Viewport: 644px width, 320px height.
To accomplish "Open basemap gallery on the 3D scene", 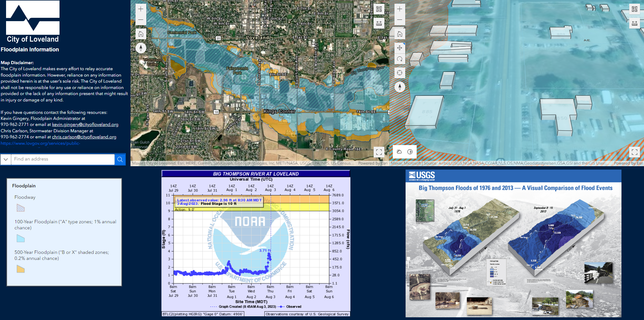I will point(634,9).
